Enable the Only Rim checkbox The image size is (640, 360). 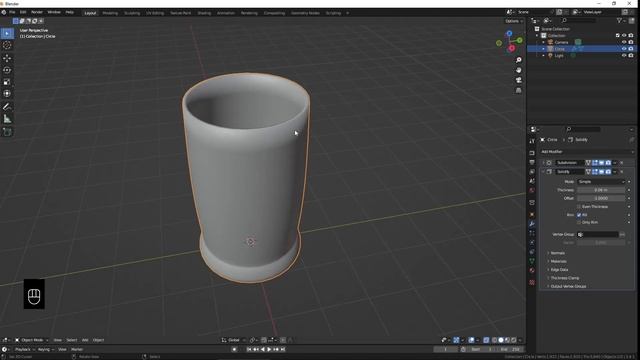pyautogui.click(x=579, y=222)
